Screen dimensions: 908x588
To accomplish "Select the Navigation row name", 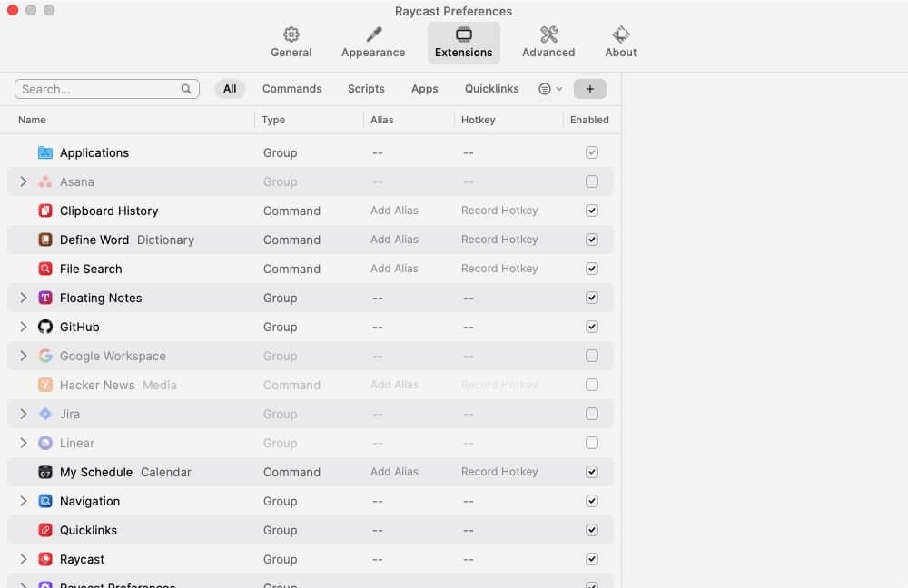I will click(x=90, y=501).
